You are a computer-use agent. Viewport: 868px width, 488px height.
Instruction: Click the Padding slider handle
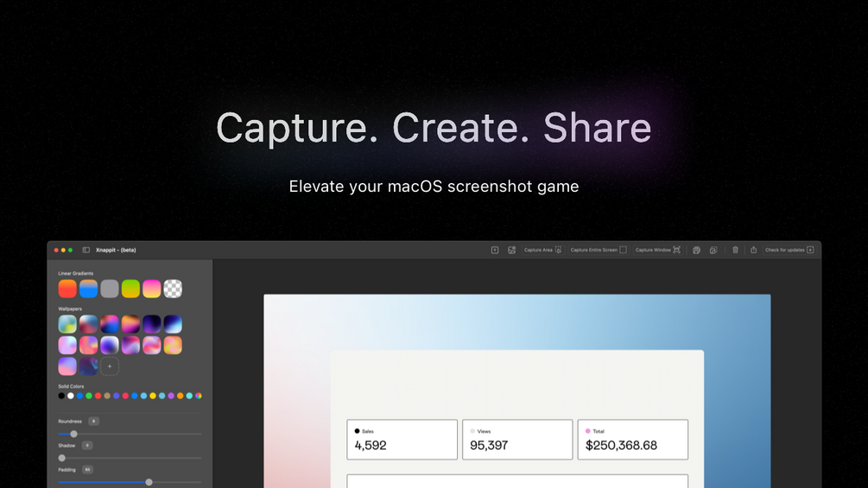click(x=149, y=483)
